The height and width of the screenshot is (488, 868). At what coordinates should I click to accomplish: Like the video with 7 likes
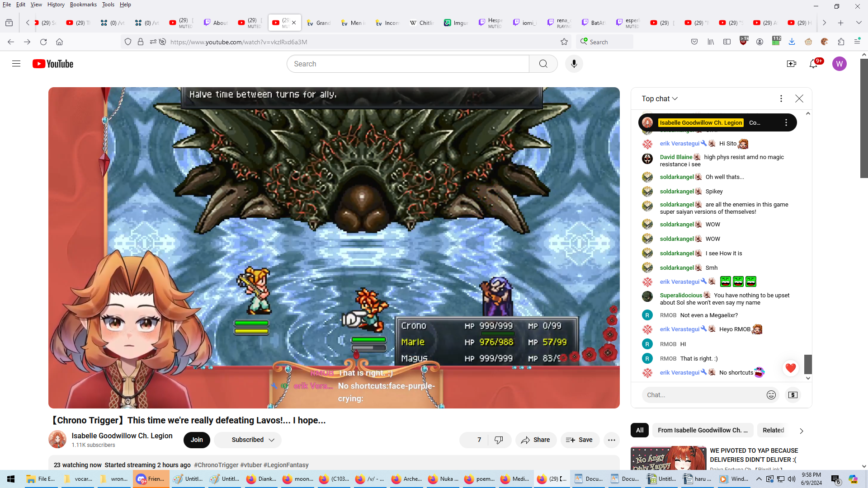tap(474, 440)
